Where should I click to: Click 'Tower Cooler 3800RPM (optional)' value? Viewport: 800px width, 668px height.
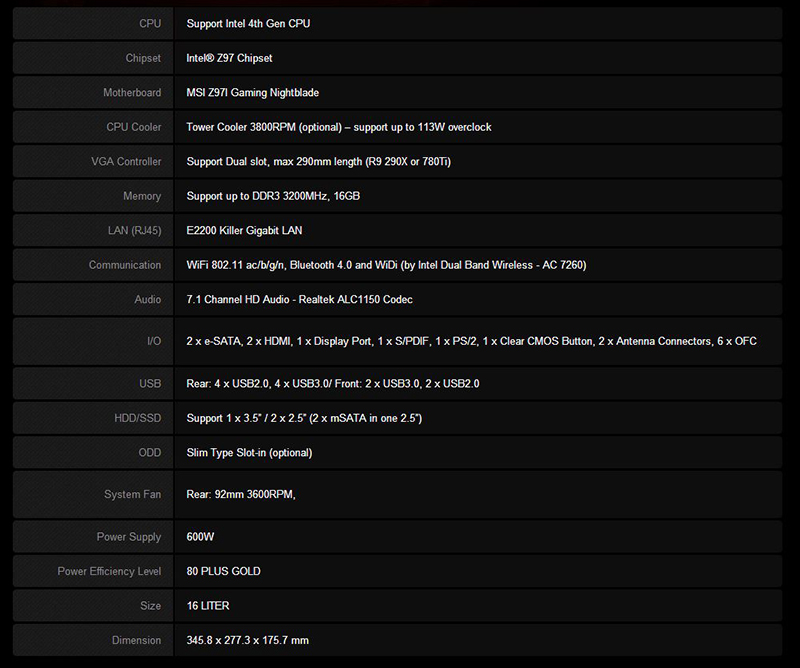click(264, 127)
